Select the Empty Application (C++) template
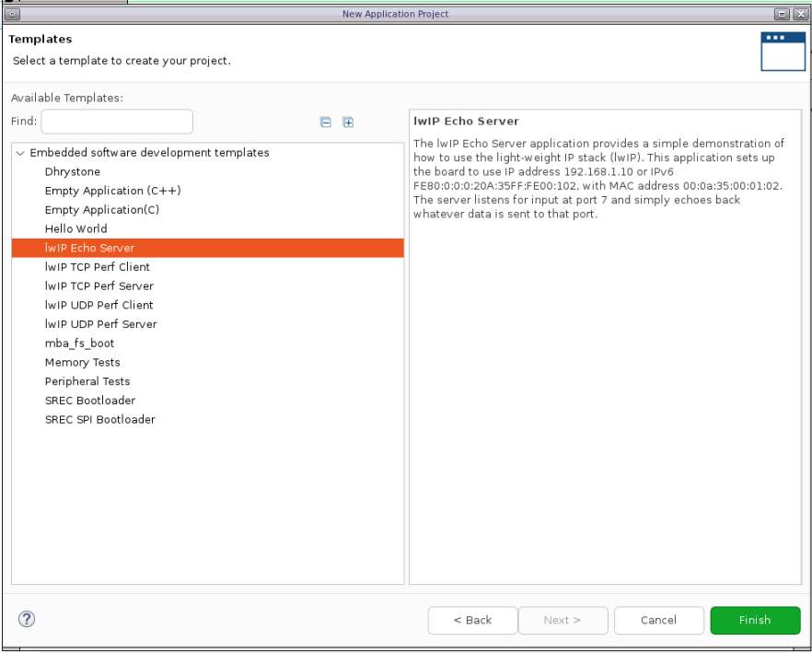Viewport: 812px width, 653px height. [x=112, y=191]
